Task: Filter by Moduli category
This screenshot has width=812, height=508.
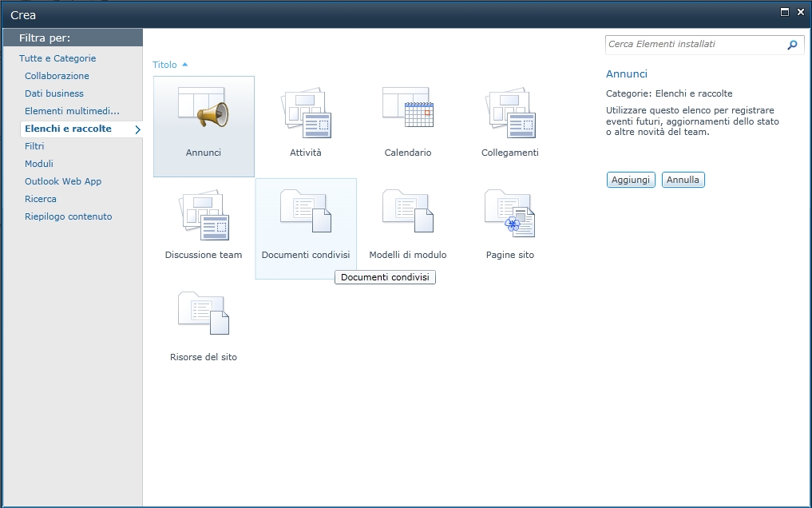Action: coord(39,165)
